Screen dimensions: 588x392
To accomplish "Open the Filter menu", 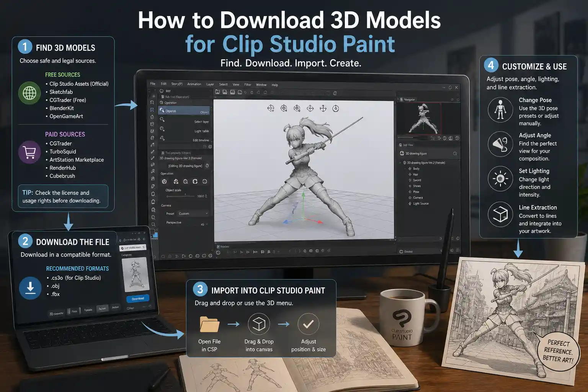I will [x=248, y=85].
